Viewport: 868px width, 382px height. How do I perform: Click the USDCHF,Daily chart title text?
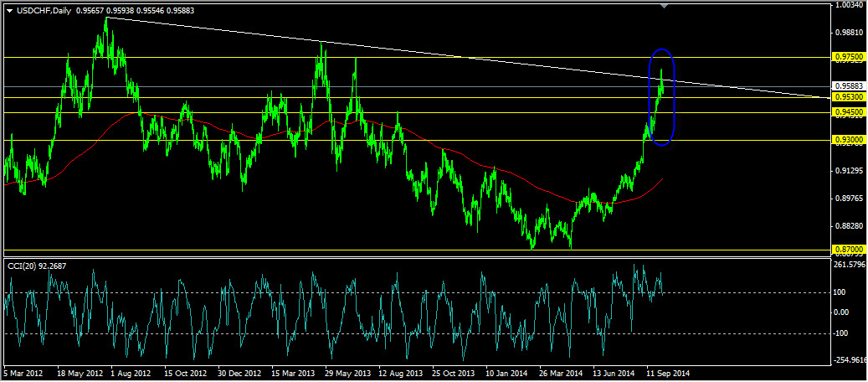[44, 11]
